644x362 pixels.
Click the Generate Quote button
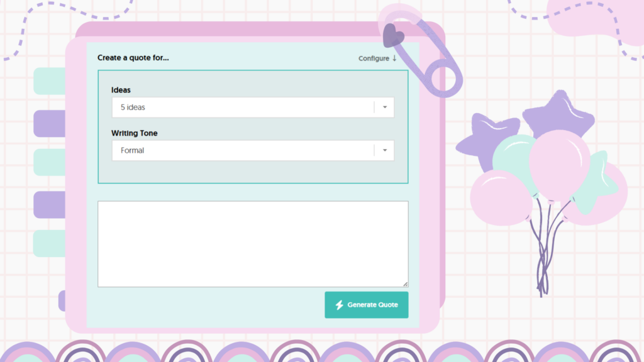point(367,305)
